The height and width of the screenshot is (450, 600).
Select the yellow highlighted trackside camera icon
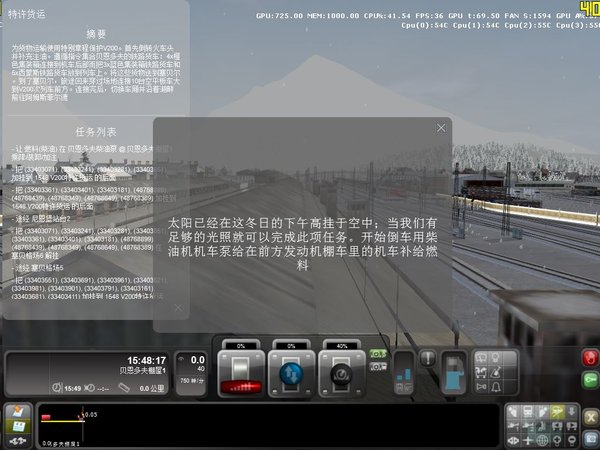pyautogui.click(x=557, y=412)
